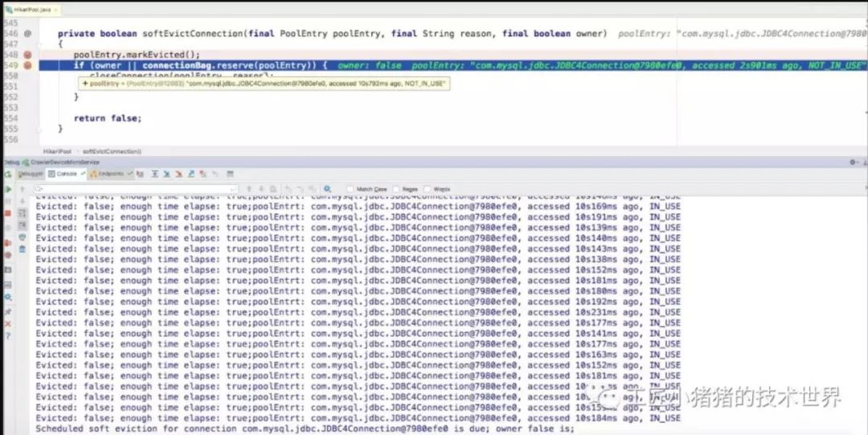868x435 pixels.
Task: Click Step Into toolbar icon
Action: tap(167, 174)
